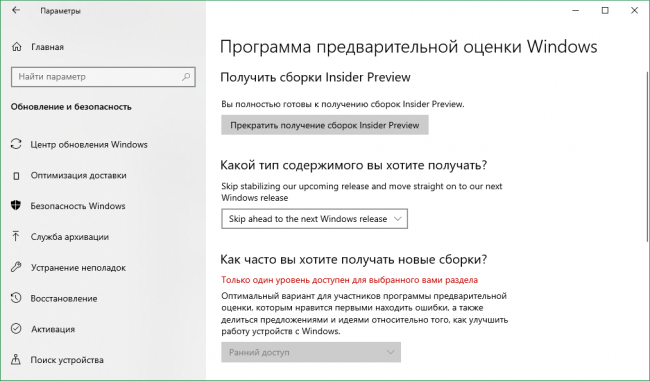Click the Backup upload arrow icon
Image resolution: width=650 pixels, height=381 pixels.
[16, 236]
